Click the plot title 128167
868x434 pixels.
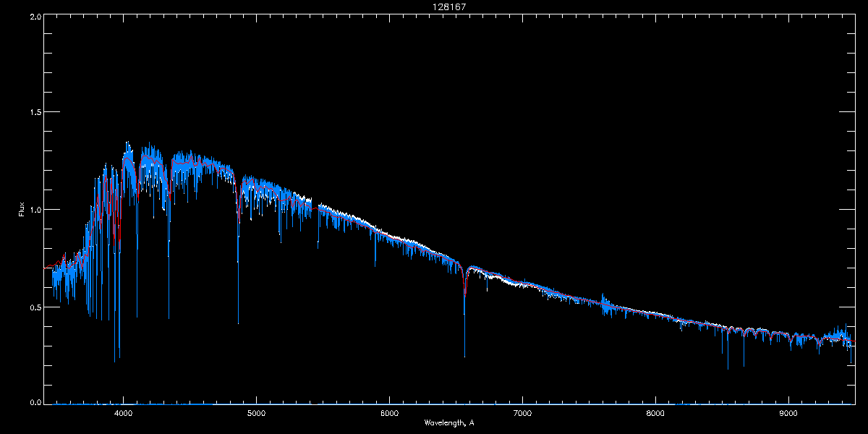[x=449, y=7]
